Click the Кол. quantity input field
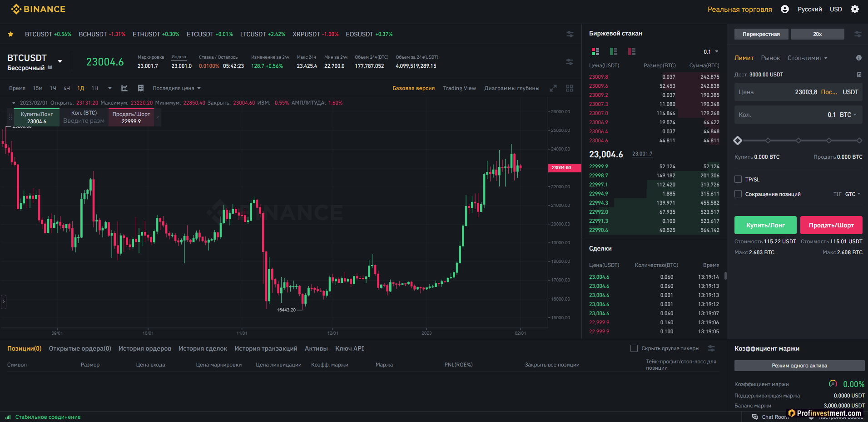Viewport: 868px width, 422px height. pyautogui.click(x=798, y=115)
